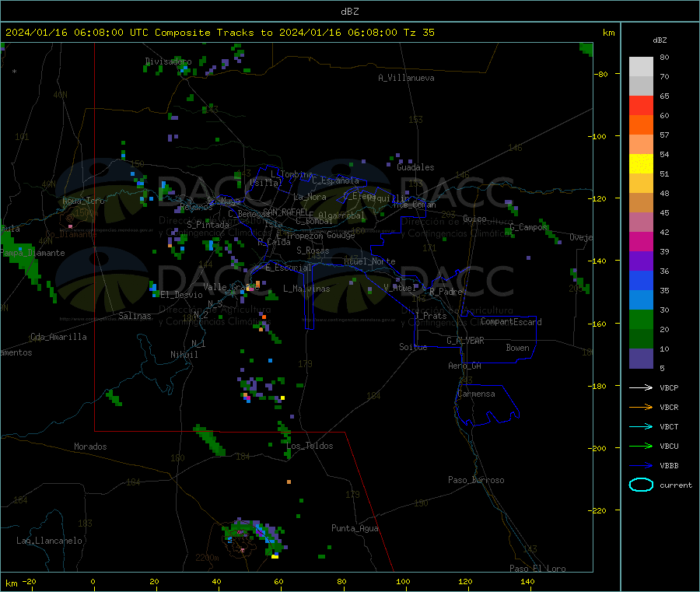700x592 pixels.
Task: Click the 'CompantEscard' map label
Action: point(511,322)
